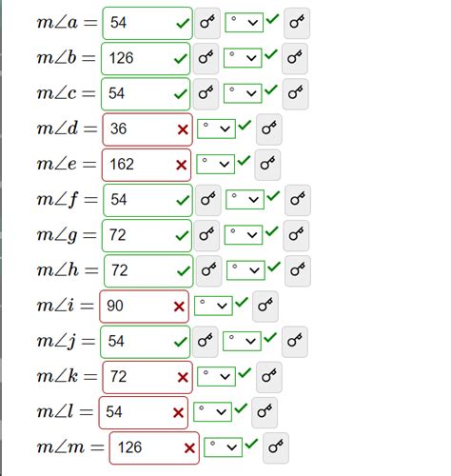Viewport: 451px width, 476px height.
Task: Select the m∠m input field containing 126
Action: pos(154,448)
